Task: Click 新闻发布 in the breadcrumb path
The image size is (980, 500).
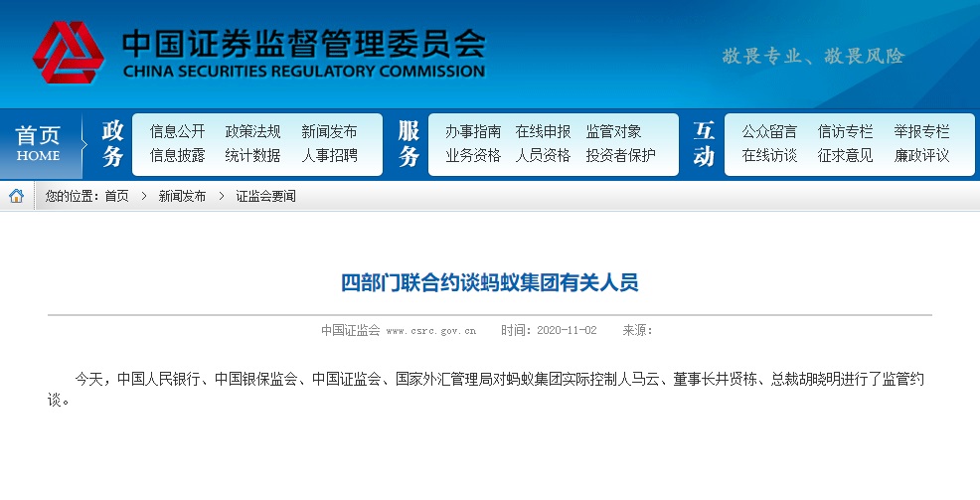Action: point(182,196)
